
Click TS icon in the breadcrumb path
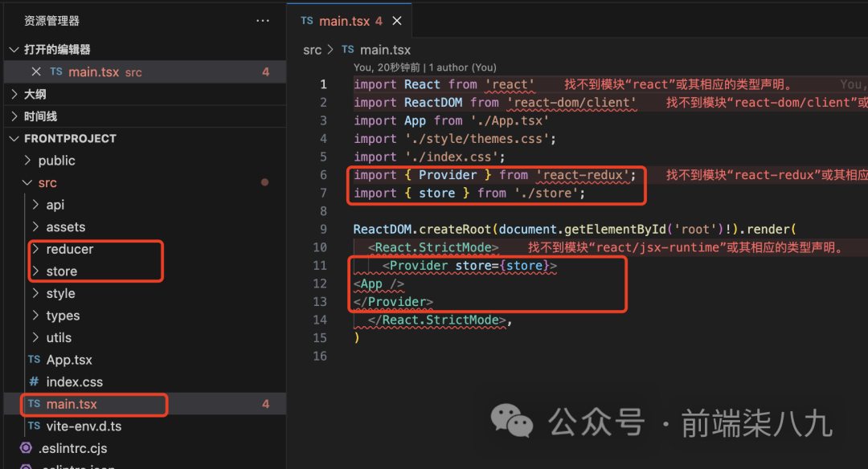pyautogui.click(x=348, y=49)
